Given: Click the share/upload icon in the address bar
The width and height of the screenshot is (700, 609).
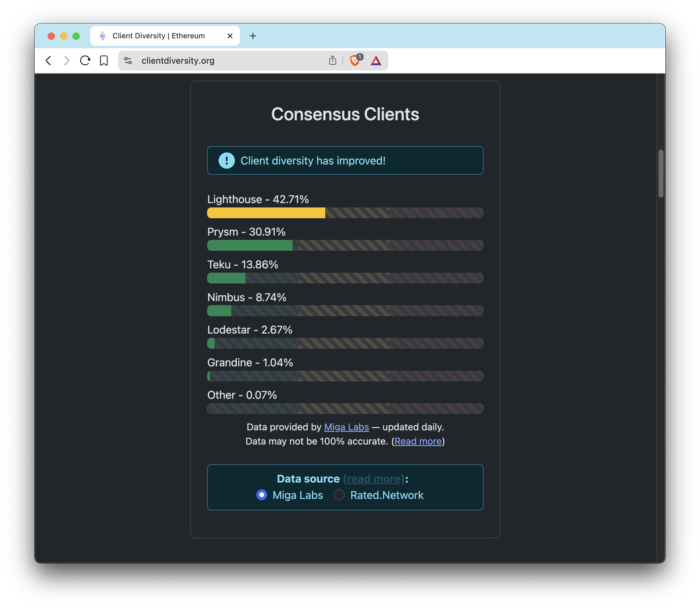Looking at the screenshot, I should pyautogui.click(x=332, y=60).
